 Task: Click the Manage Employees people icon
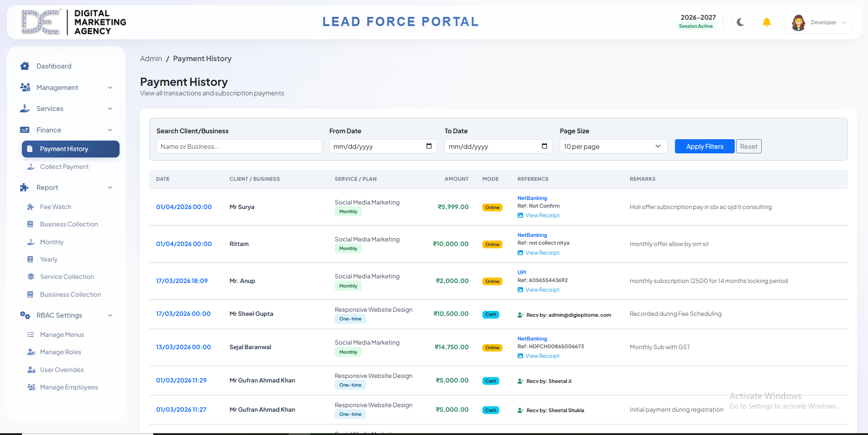[x=31, y=387]
